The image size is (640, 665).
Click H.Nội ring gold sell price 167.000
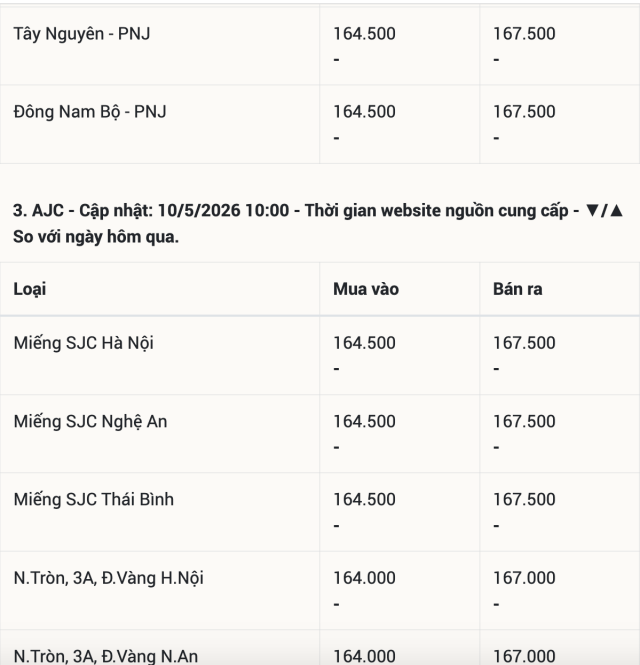point(524,578)
